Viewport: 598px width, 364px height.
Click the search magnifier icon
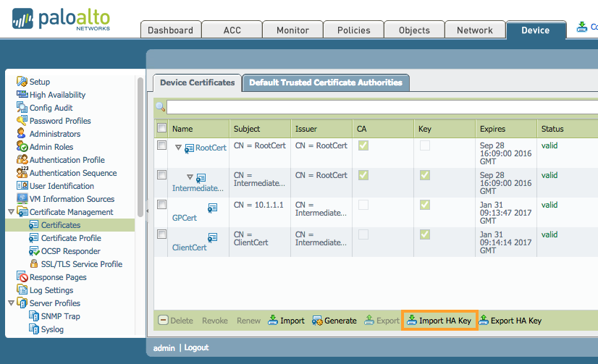pyautogui.click(x=160, y=107)
